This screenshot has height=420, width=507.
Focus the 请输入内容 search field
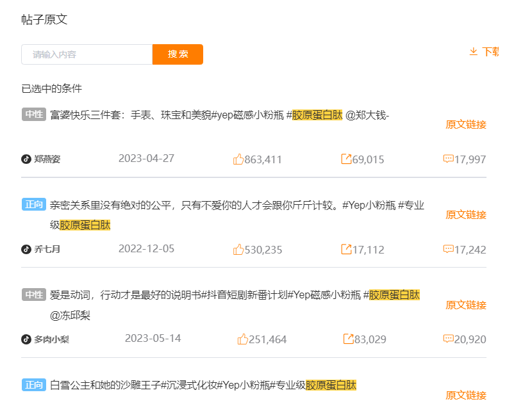tap(87, 54)
